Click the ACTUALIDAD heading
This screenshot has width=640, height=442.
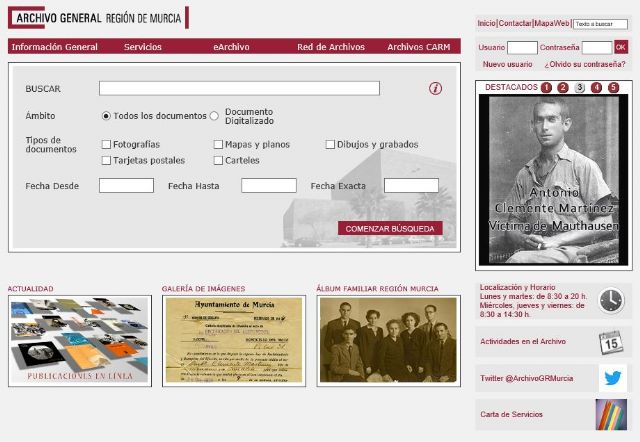31,289
